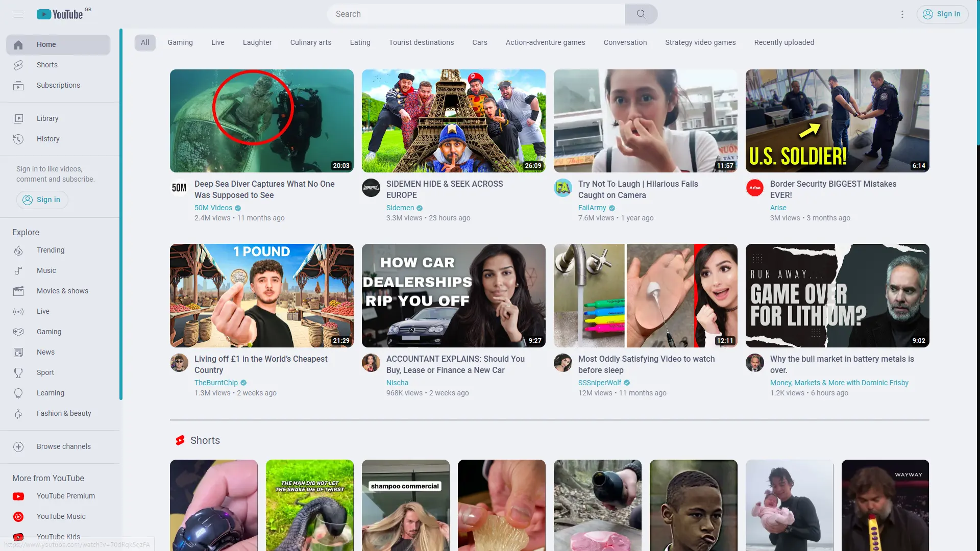Click Browse channels plus icon

(18, 447)
